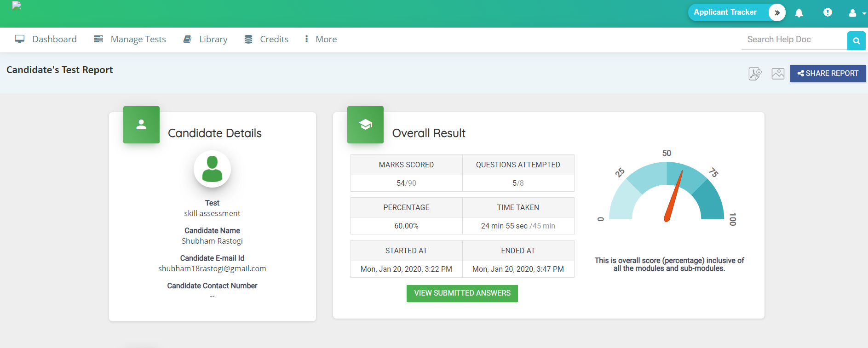
Task: Click the time taken 24 min 55 sec
Action: coord(504,226)
